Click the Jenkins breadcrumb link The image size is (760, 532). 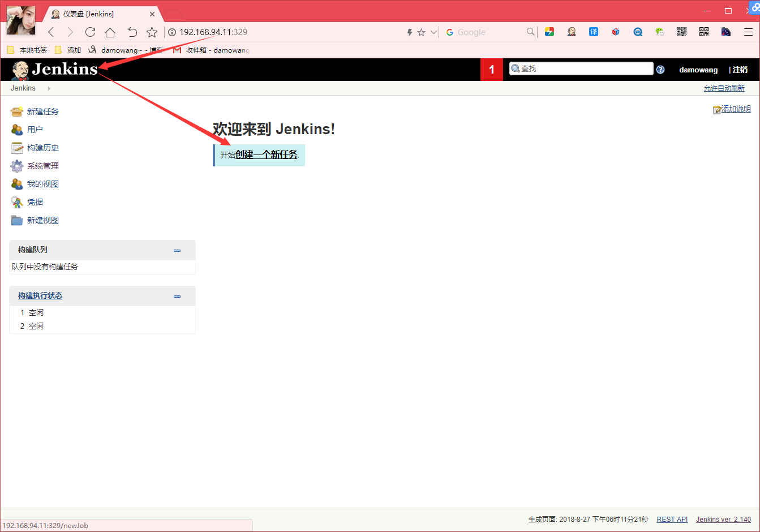[x=23, y=88]
